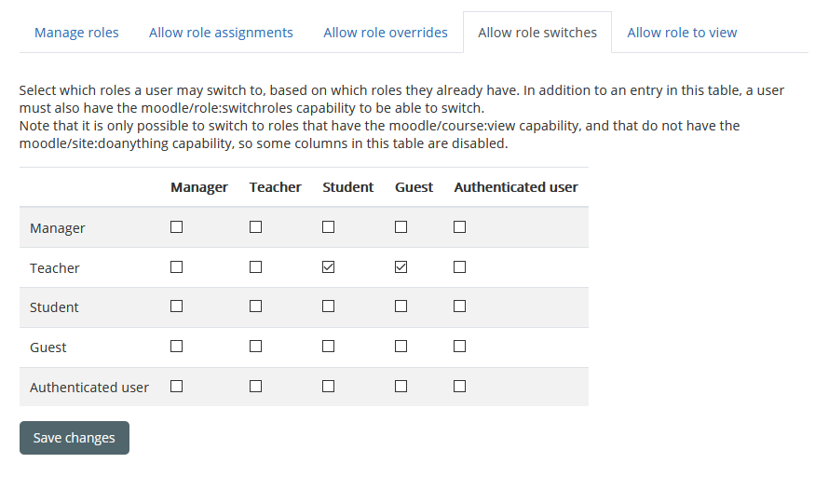Switch to Allow role assignments tab
This screenshot has height=504, width=815.
pyautogui.click(x=221, y=33)
